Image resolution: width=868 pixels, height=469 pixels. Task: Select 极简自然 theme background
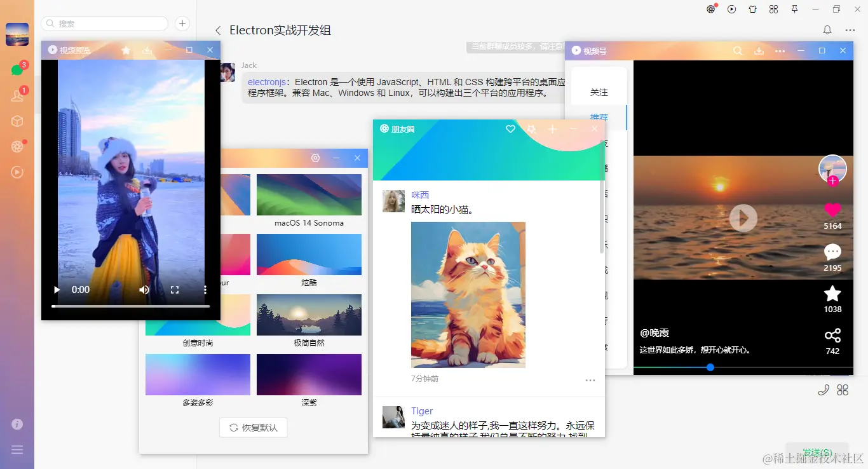coord(309,315)
